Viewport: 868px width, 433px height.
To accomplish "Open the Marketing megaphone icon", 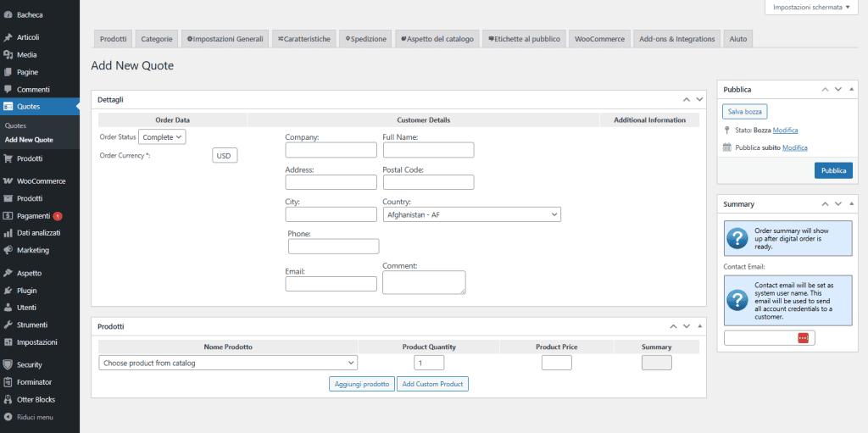I will pyautogui.click(x=8, y=251).
